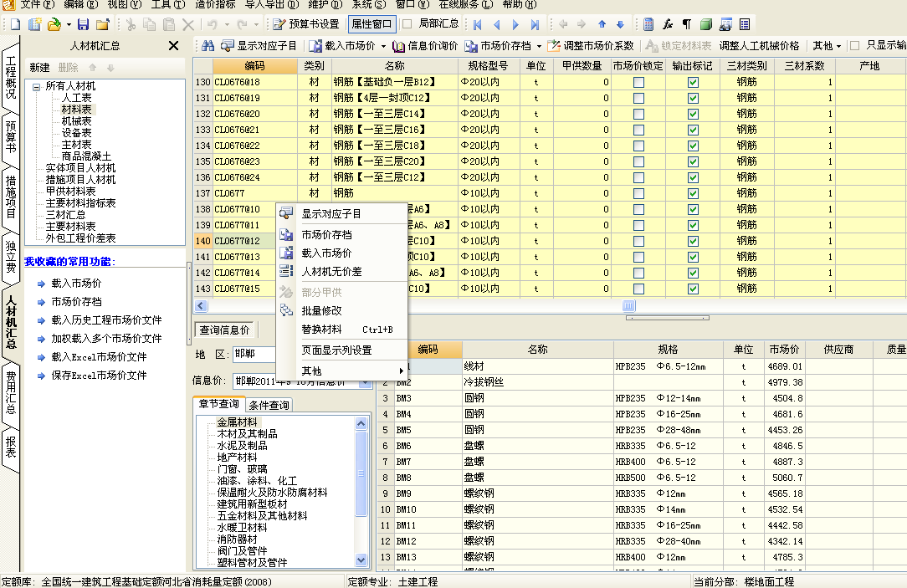Image resolution: width=907 pixels, height=588 pixels.
Task: Click the 信息价询价 toolbar item
Action: [424, 46]
